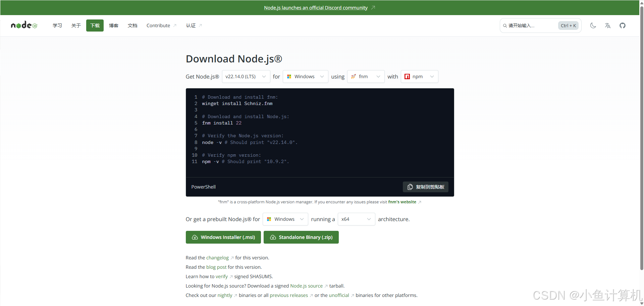Open the Node.js source link

[x=306, y=286]
